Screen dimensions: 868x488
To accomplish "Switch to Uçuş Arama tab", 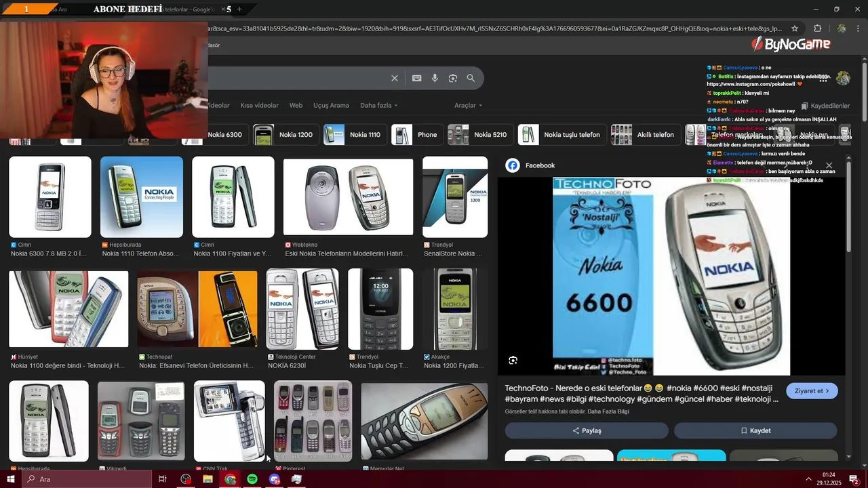I will tap(331, 105).
